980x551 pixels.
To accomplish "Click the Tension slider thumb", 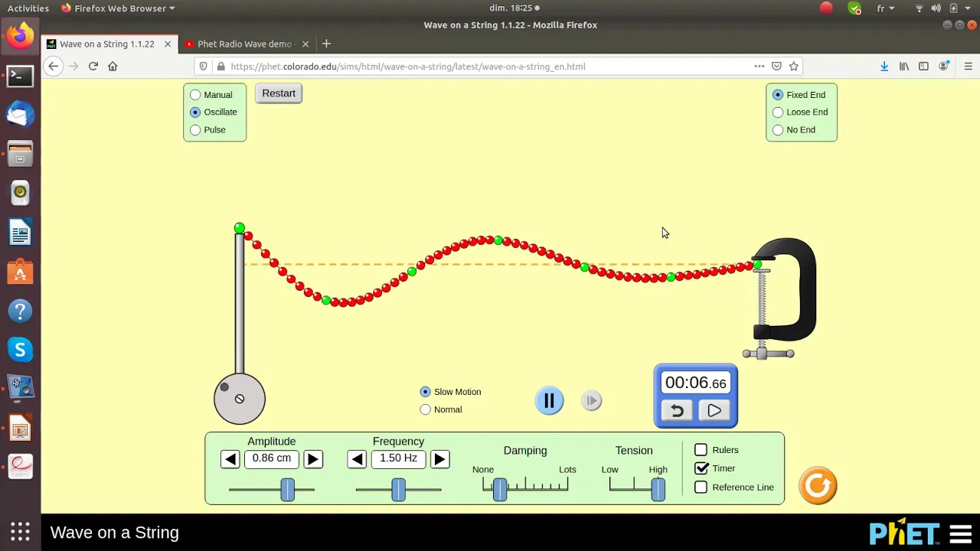I will pos(658,490).
